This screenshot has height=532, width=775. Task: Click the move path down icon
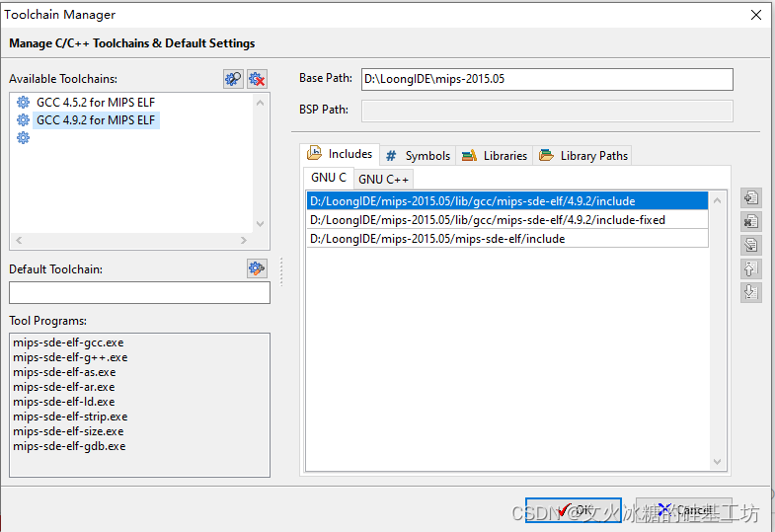click(750, 292)
